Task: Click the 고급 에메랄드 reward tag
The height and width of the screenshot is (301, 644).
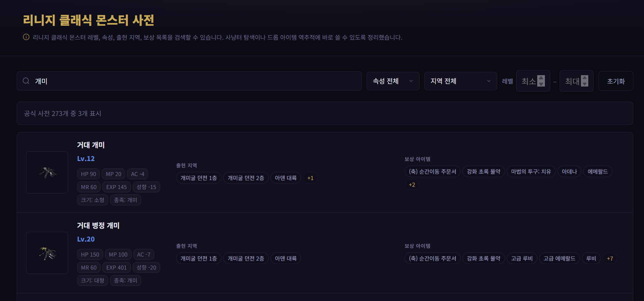Action: pyautogui.click(x=559, y=259)
